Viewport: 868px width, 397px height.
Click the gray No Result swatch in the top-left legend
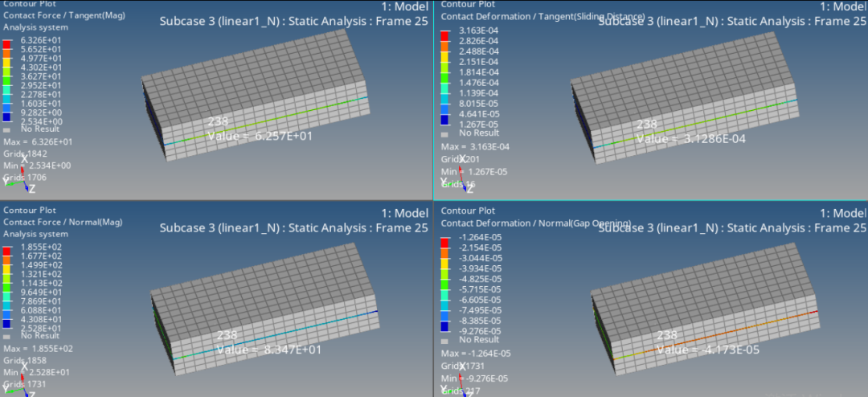[x=7, y=129]
